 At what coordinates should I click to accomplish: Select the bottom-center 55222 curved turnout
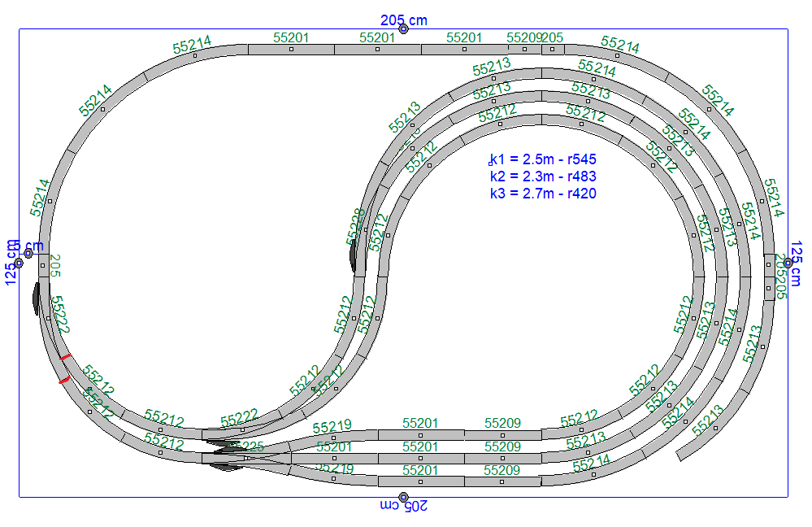pyautogui.click(x=242, y=429)
